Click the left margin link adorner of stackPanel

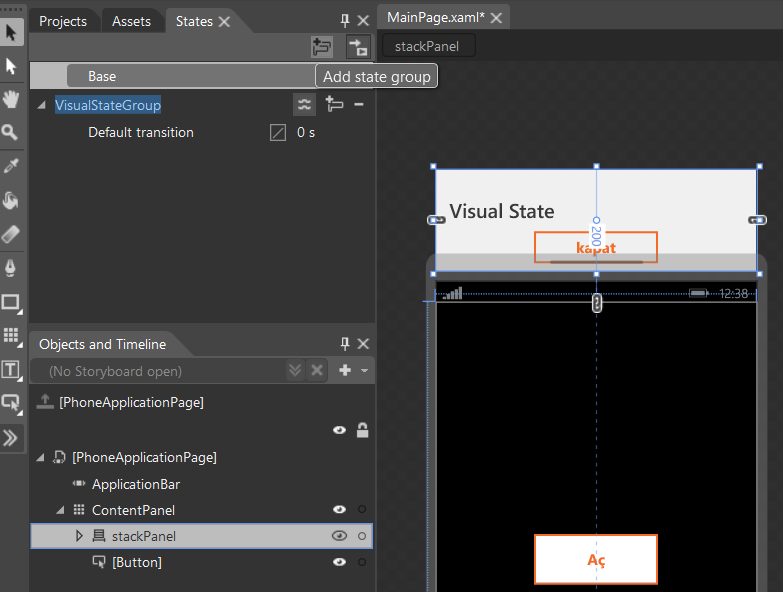436,220
